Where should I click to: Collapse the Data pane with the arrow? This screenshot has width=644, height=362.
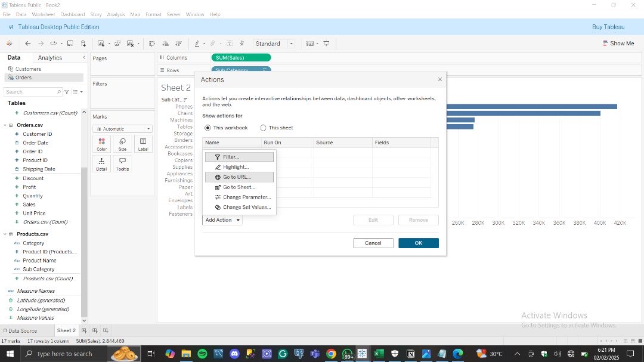84,57
